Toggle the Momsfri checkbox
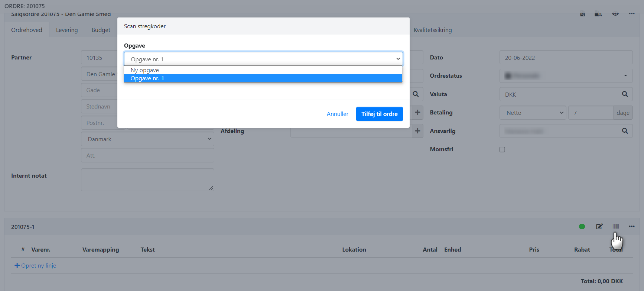 pyautogui.click(x=502, y=149)
